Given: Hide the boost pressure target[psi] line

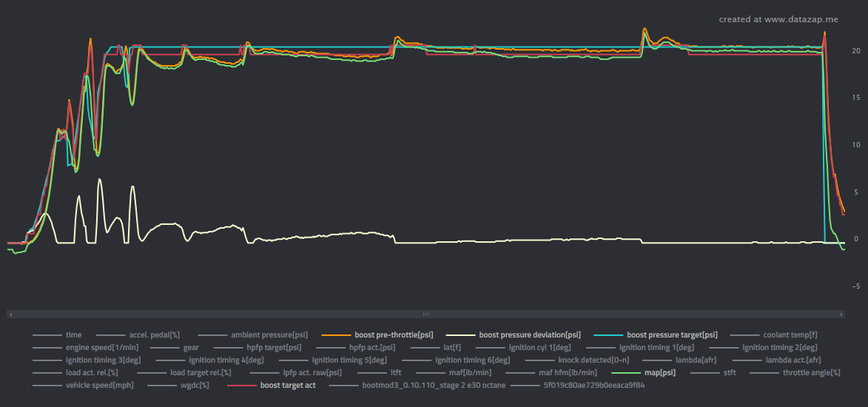Looking at the screenshot, I should [x=671, y=334].
